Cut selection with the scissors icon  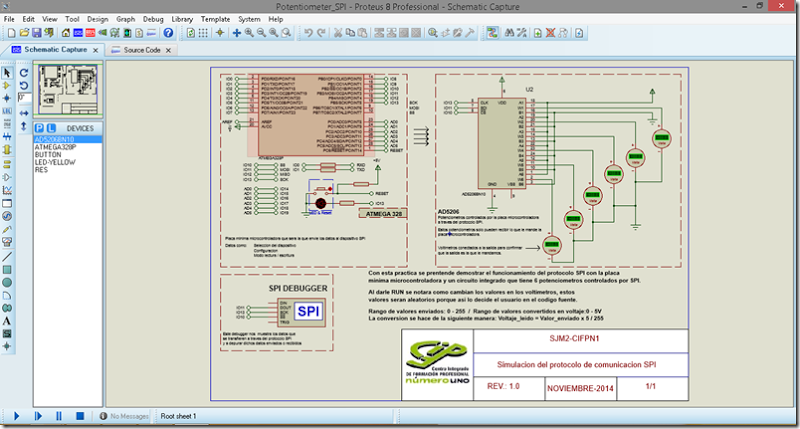(338, 33)
